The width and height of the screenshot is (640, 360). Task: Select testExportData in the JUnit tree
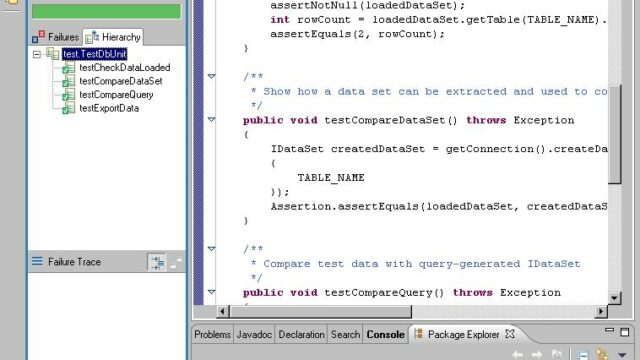point(109,108)
